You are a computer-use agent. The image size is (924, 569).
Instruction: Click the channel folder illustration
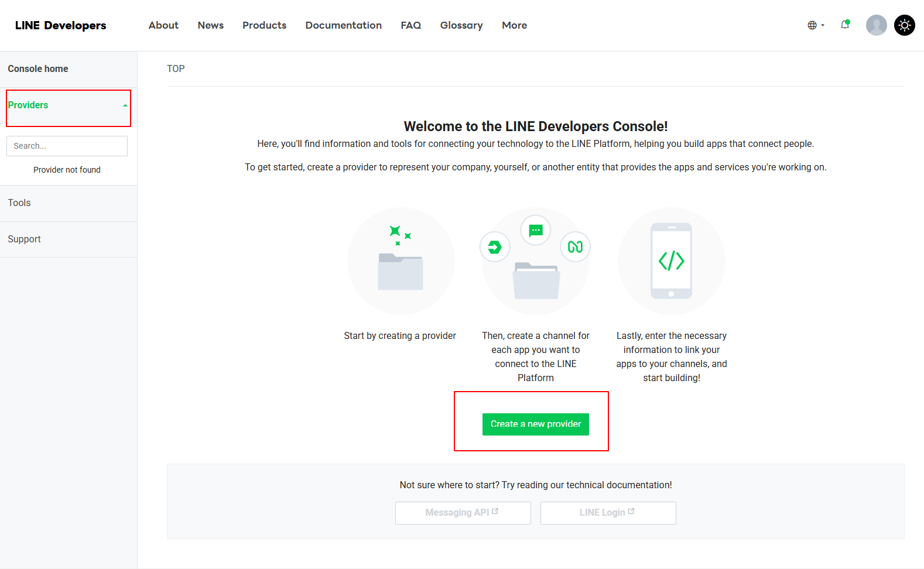tap(536, 280)
